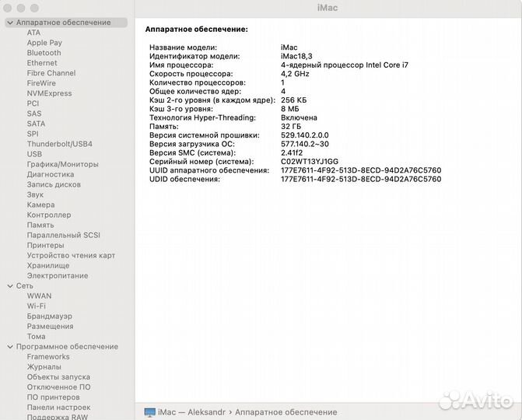Select Frameworks in the software list
Viewport: 522px width, 420px height.
(48, 357)
